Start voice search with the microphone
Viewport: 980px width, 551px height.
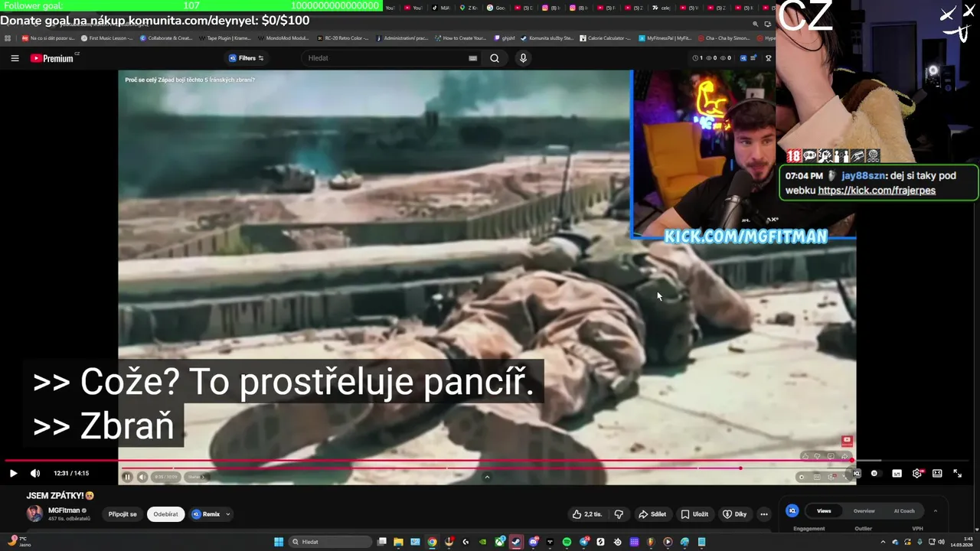[x=524, y=58]
